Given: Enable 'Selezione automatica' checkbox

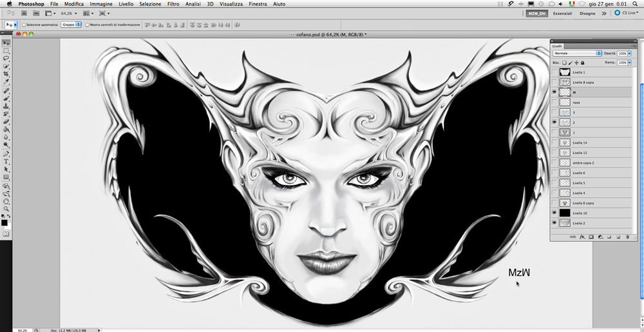Looking at the screenshot, I should coord(24,24).
